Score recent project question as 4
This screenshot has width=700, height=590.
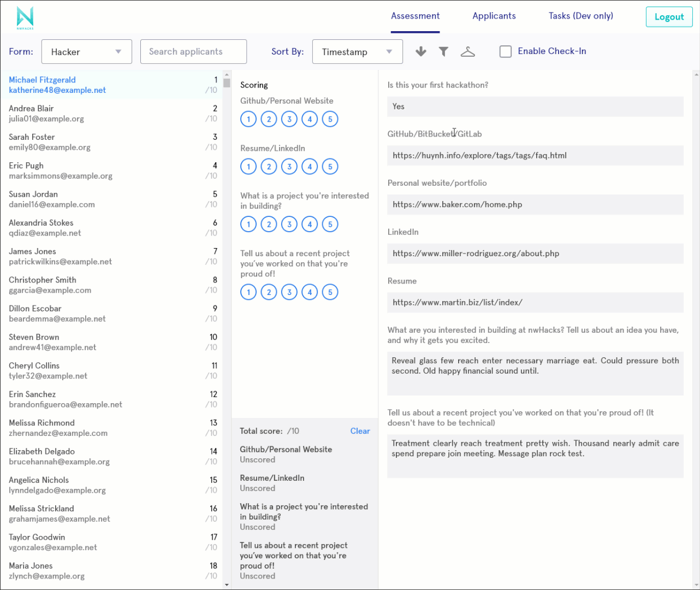[x=310, y=292]
